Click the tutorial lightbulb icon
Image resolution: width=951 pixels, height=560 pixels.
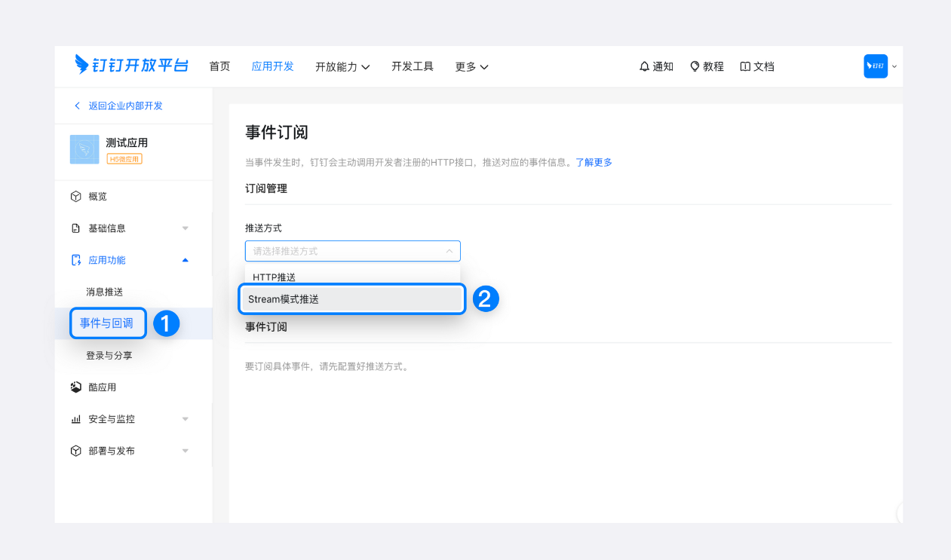(x=695, y=66)
